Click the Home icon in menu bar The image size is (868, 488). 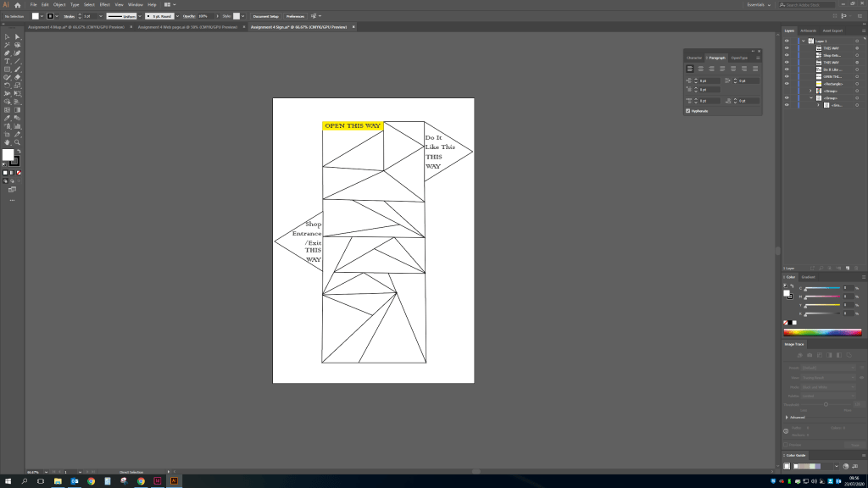click(17, 5)
